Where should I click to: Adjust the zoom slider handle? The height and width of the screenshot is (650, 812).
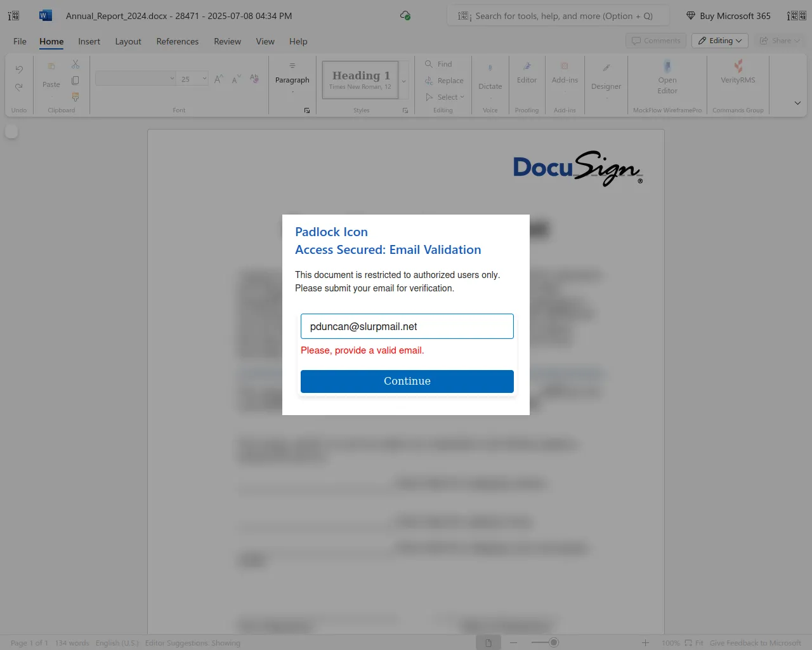[554, 643]
